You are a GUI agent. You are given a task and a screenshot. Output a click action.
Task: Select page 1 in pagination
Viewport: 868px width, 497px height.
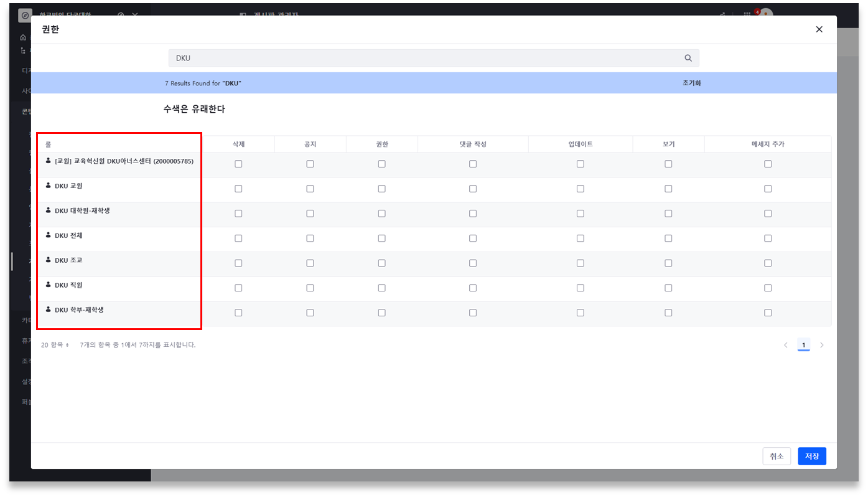coord(803,345)
